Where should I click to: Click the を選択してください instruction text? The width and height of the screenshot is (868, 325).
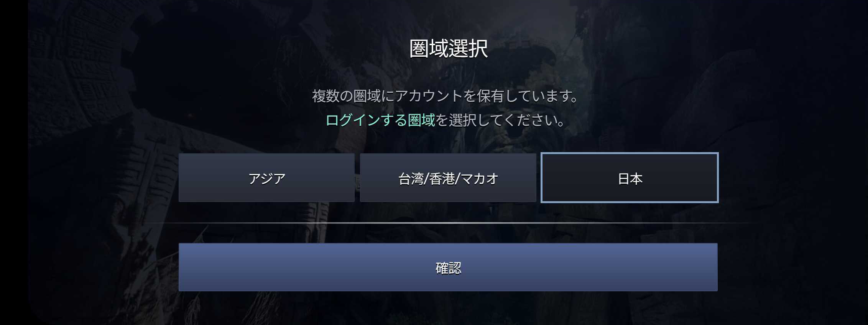pyautogui.click(x=500, y=120)
